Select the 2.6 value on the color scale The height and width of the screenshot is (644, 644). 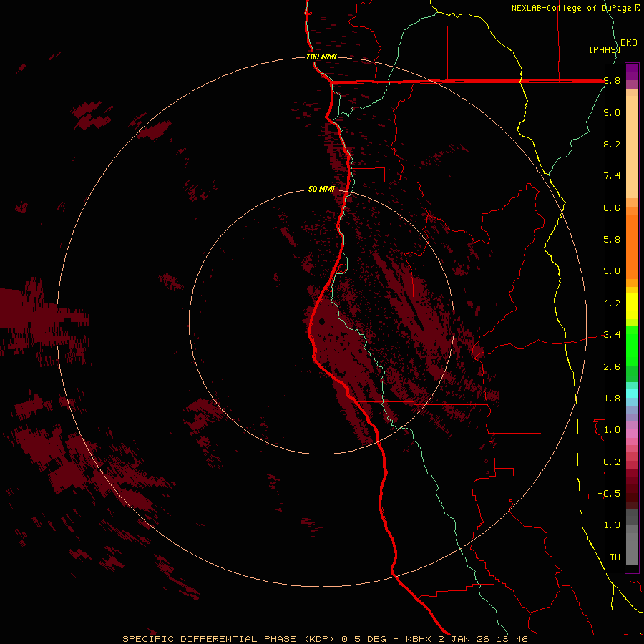click(x=612, y=367)
